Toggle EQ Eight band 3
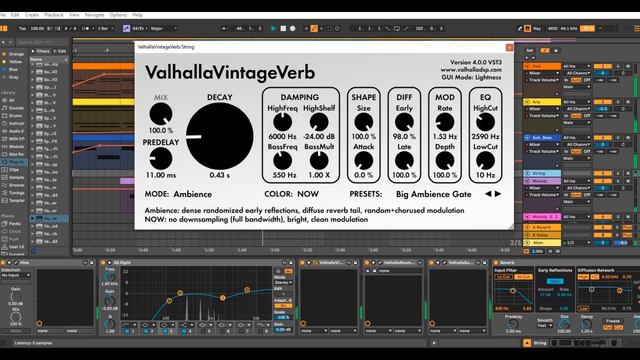 pos(165,331)
